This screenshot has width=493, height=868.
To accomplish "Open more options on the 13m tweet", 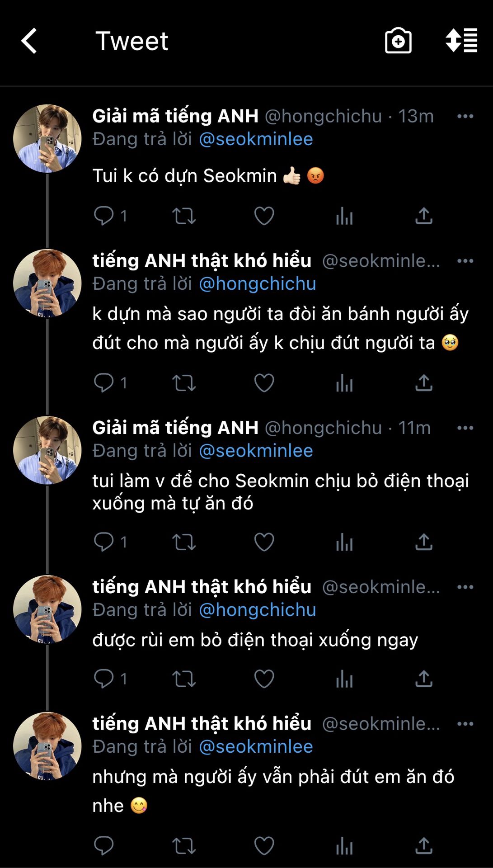I will pyautogui.click(x=465, y=116).
